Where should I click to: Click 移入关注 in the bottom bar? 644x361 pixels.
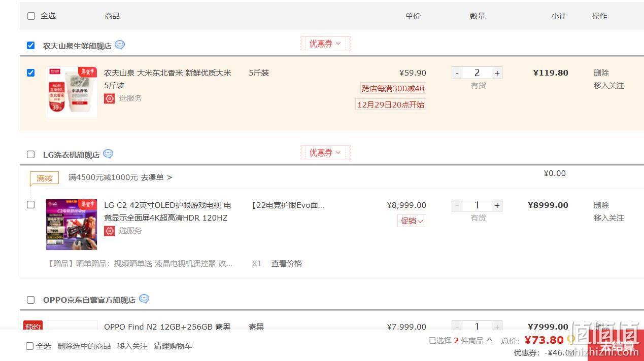pos(132,346)
